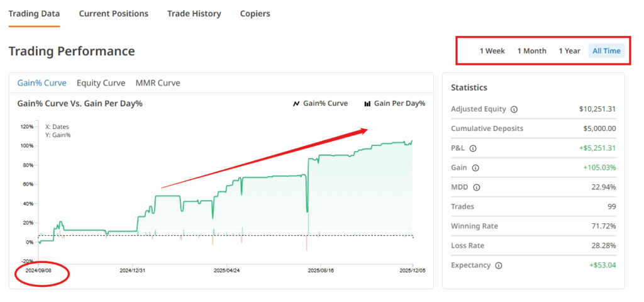The height and width of the screenshot is (302, 644).
Task: Select the 1 Week time range
Action: tap(492, 51)
